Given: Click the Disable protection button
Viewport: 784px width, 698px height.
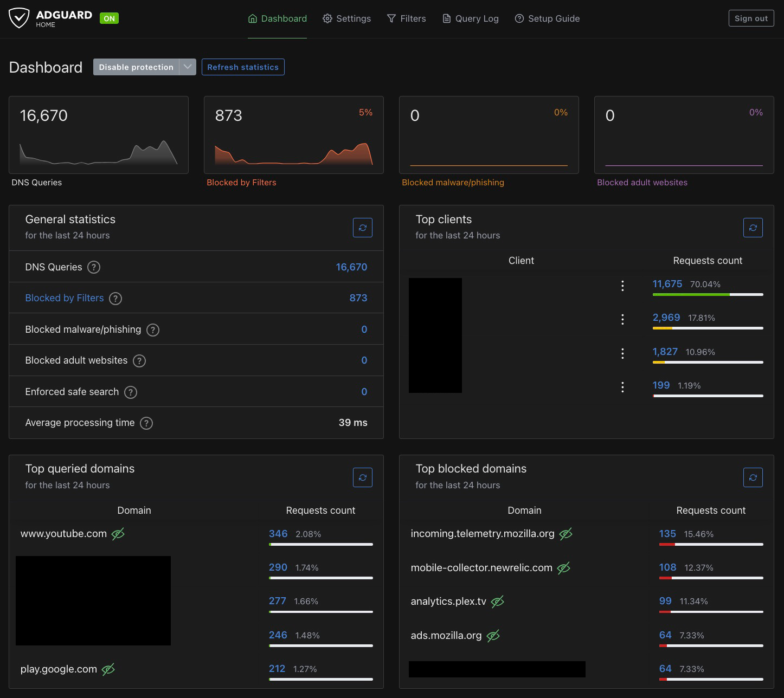Looking at the screenshot, I should [136, 67].
